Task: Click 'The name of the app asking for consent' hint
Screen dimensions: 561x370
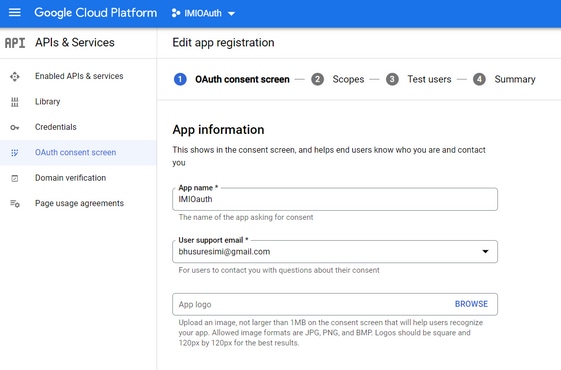Action: coord(246,217)
